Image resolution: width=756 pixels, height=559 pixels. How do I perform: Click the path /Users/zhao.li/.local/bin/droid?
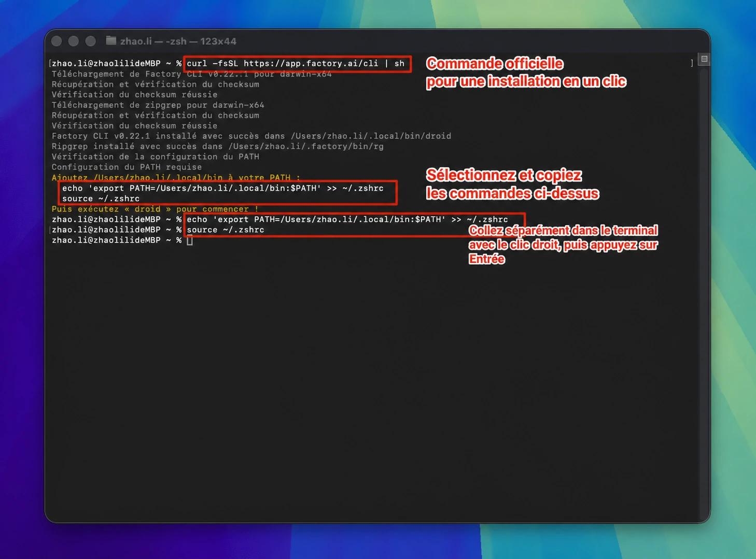(371, 136)
